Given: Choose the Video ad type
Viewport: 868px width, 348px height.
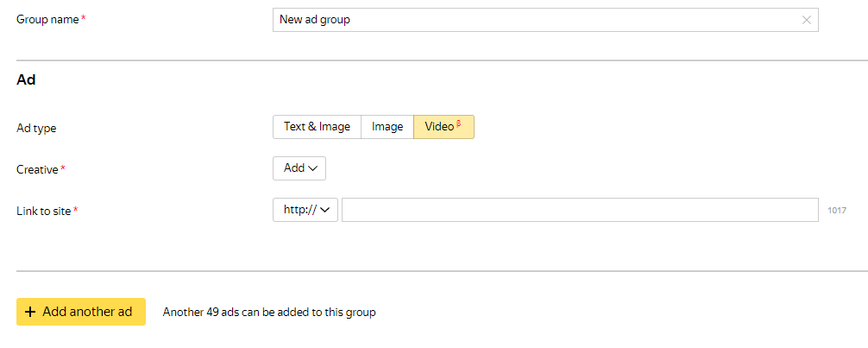Looking at the screenshot, I should pos(440,127).
